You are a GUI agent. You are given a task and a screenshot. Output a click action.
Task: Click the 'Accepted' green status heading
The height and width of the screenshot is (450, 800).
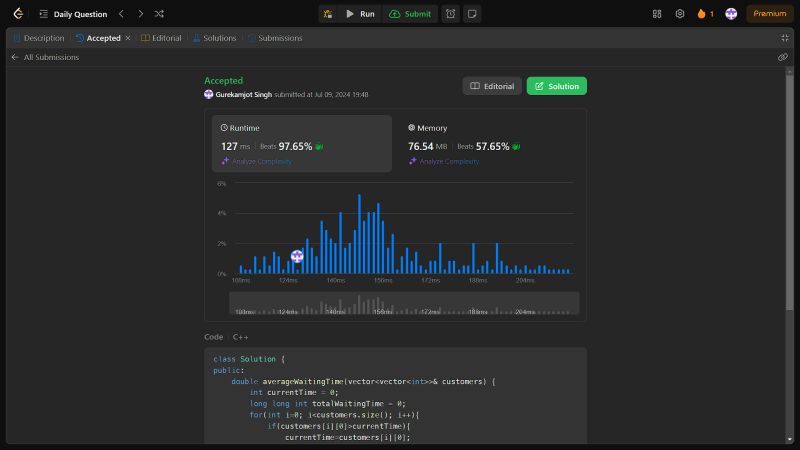pos(223,81)
